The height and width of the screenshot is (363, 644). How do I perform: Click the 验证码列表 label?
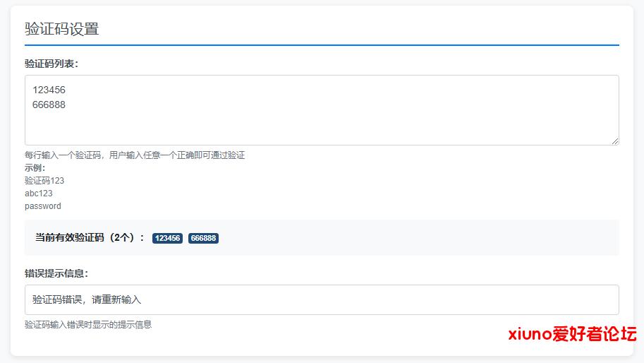[51, 64]
